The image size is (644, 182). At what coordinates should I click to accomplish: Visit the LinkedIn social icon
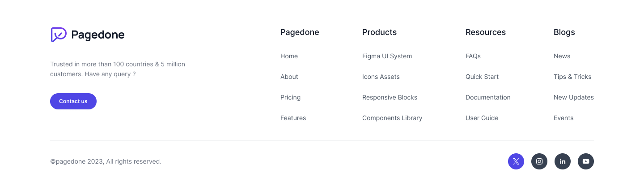coord(563,161)
